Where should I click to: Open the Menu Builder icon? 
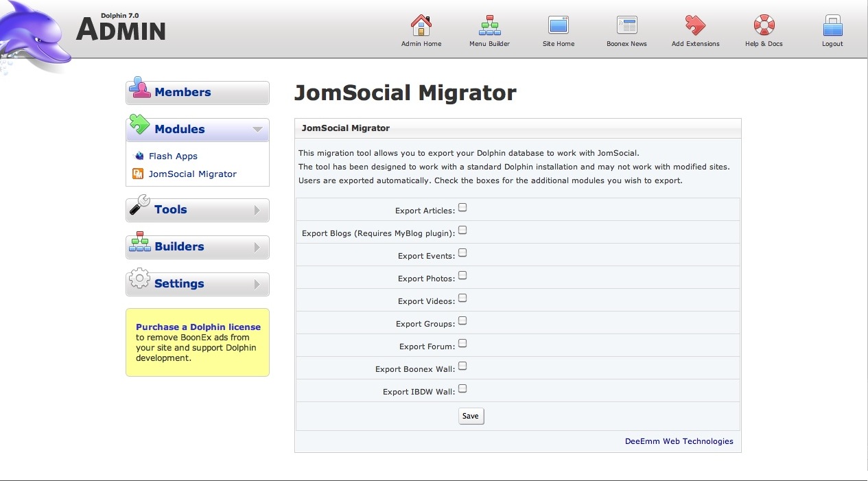[x=490, y=25]
